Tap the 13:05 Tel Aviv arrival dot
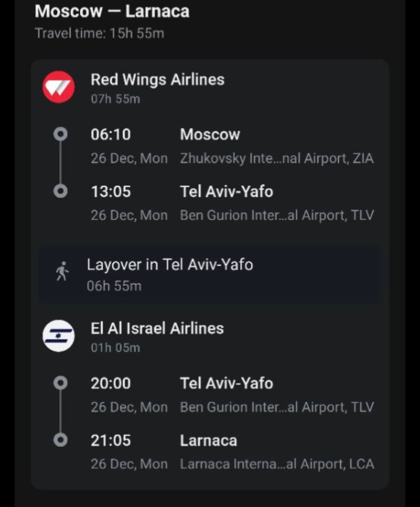This screenshot has width=420, height=507. point(60,191)
